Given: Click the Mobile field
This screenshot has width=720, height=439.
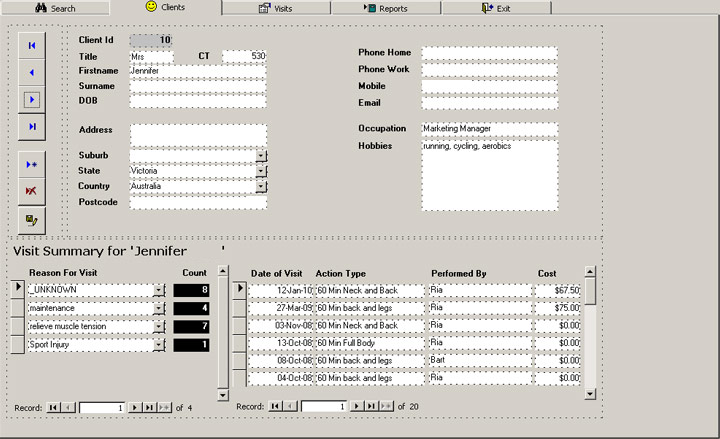Looking at the screenshot, I should [x=489, y=86].
